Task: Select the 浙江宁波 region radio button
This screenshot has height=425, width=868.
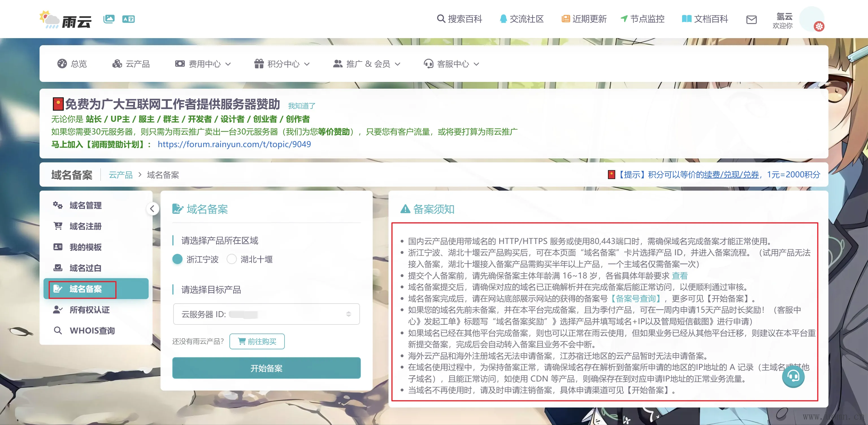Action: point(177,259)
